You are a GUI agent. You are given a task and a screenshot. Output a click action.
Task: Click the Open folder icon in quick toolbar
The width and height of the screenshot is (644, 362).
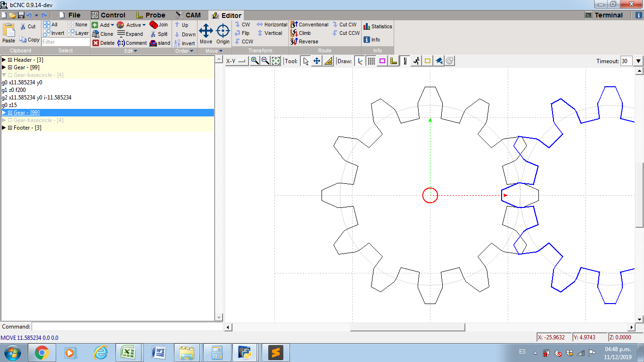pyautogui.click(x=12, y=15)
